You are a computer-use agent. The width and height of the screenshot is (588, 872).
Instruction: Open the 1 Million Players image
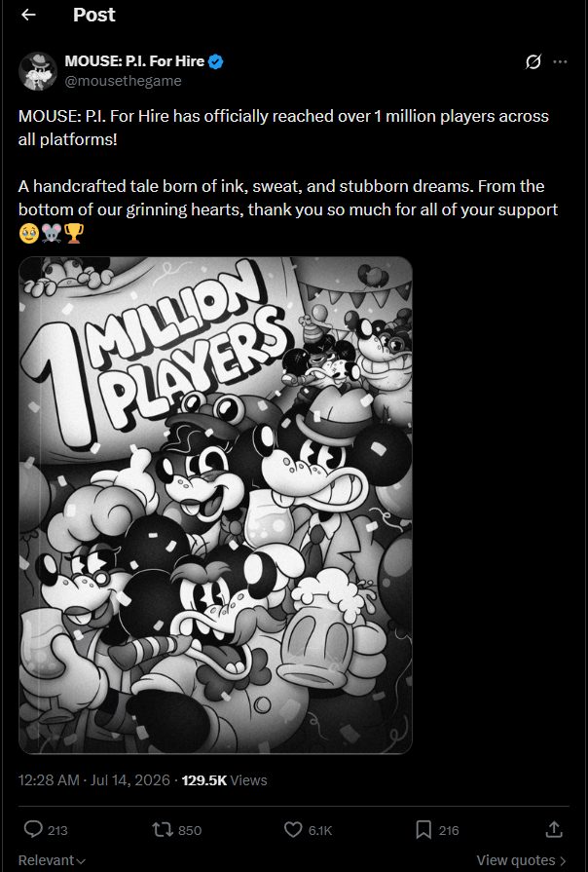tap(216, 505)
